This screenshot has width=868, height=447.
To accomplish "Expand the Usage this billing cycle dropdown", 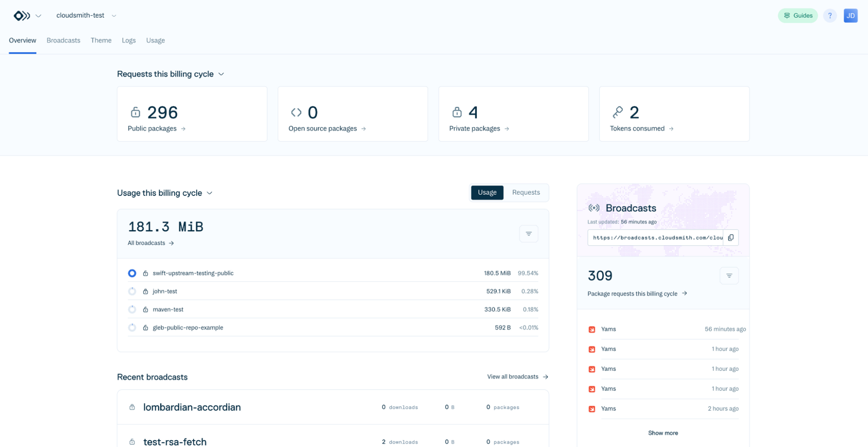I will 210,193.
